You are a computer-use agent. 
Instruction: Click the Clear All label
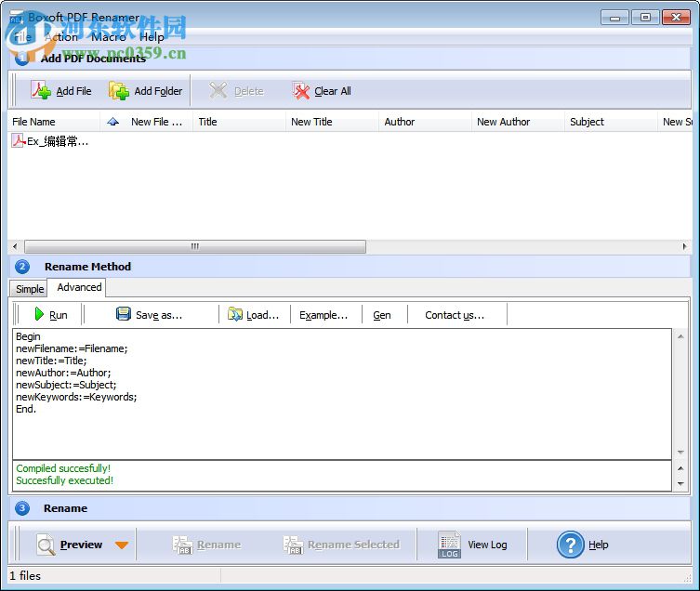pyautogui.click(x=333, y=91)
